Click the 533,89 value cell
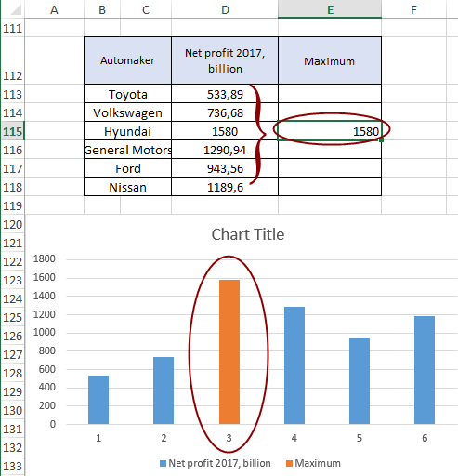 coord(225,94)
